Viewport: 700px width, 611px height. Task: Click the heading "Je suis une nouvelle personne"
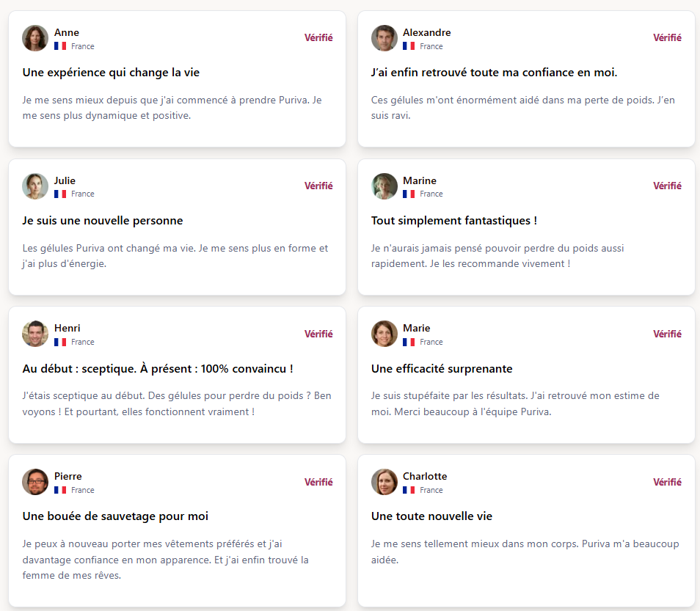(x=103, y=221)
